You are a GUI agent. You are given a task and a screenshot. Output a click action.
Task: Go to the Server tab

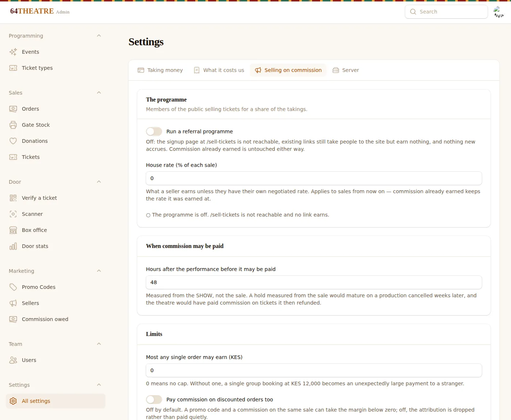pyautogui.click(x=346, y=70)
